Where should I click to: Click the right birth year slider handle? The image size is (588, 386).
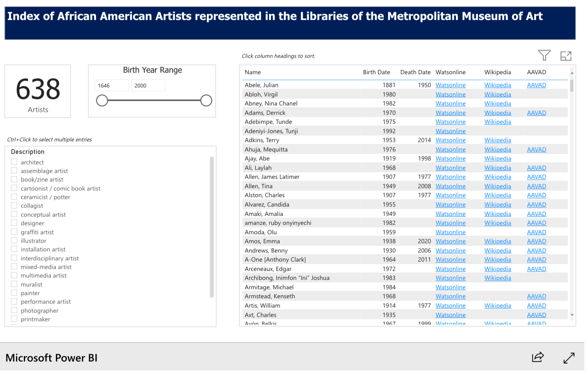(x=206, y=101)
